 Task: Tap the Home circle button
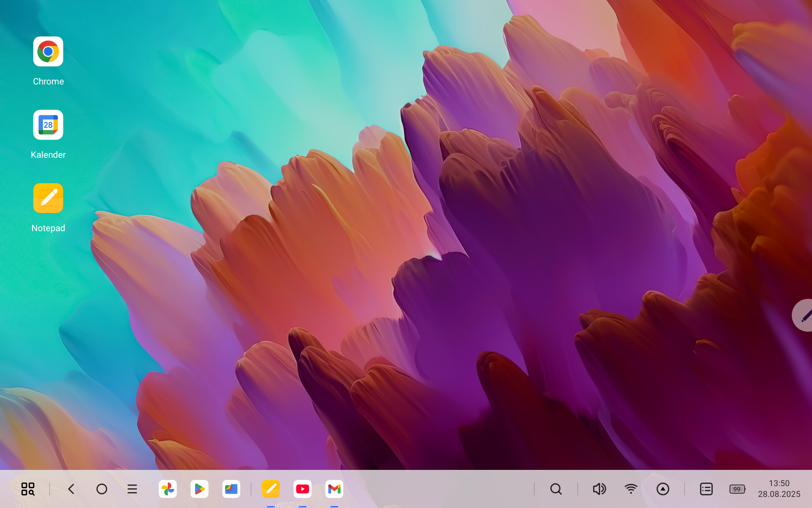click(x=101, y=489)
